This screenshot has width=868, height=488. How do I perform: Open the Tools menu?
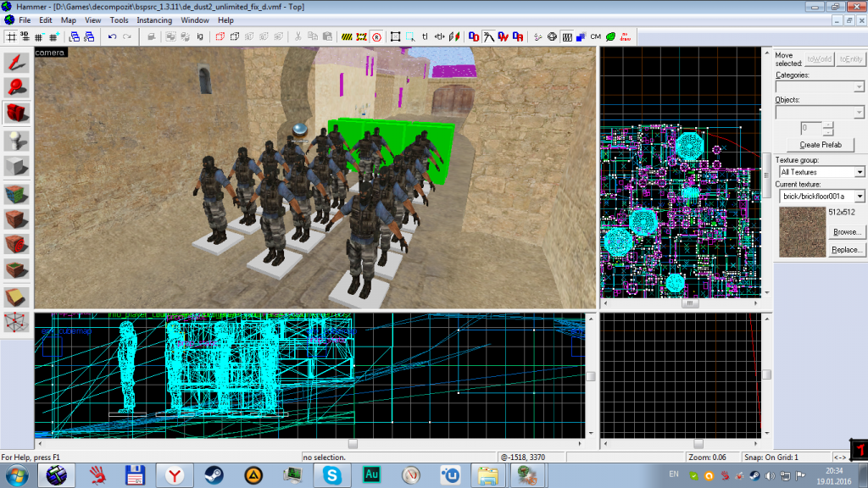click(x=120, y=19)
